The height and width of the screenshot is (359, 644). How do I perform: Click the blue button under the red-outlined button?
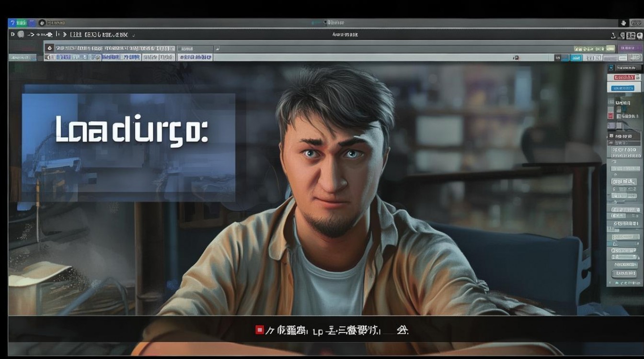tap(624, 87)
